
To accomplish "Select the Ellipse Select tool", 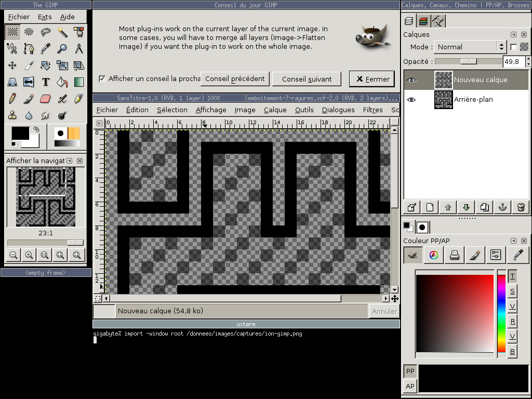I will point(29,32).
